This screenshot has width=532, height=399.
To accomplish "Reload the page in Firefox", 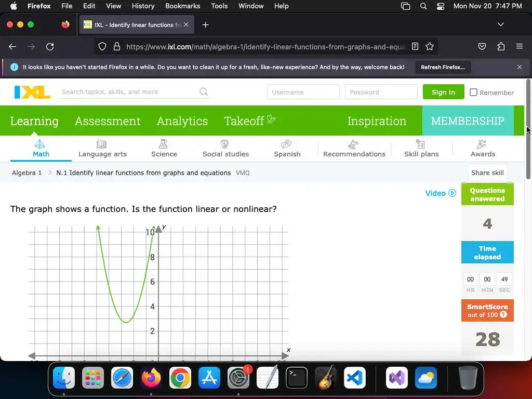I will coord(50,46).
